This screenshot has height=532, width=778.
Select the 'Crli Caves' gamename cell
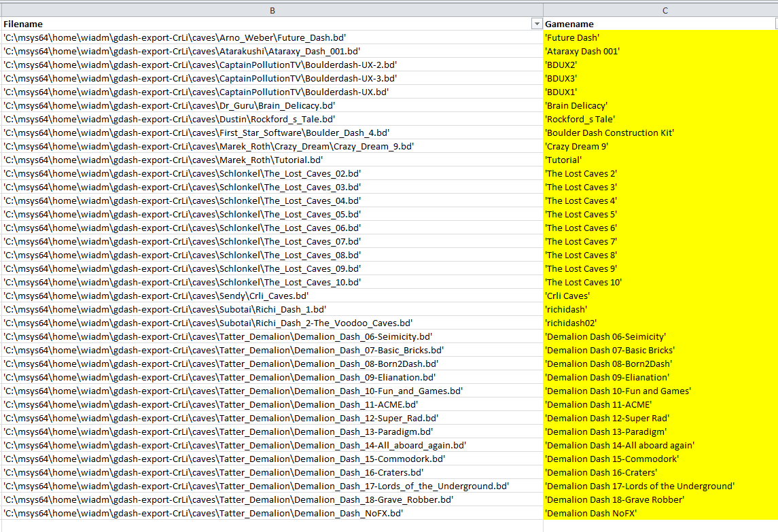tap(659, 296)
